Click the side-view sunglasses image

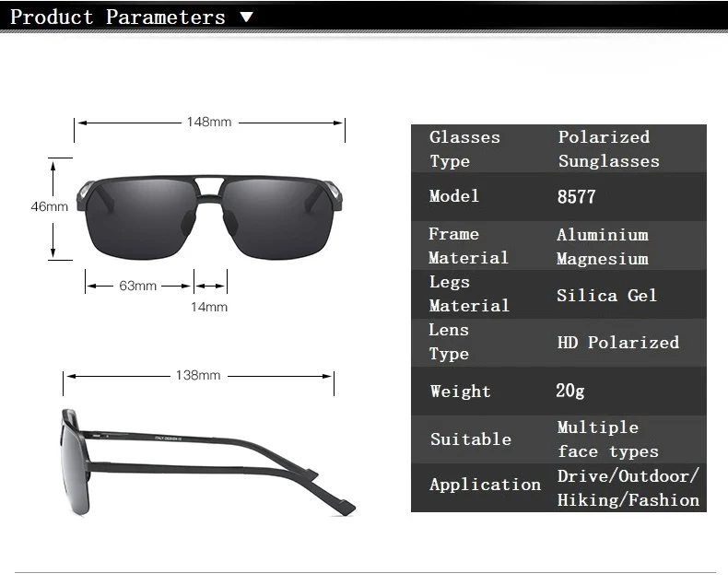pos(207,462)
